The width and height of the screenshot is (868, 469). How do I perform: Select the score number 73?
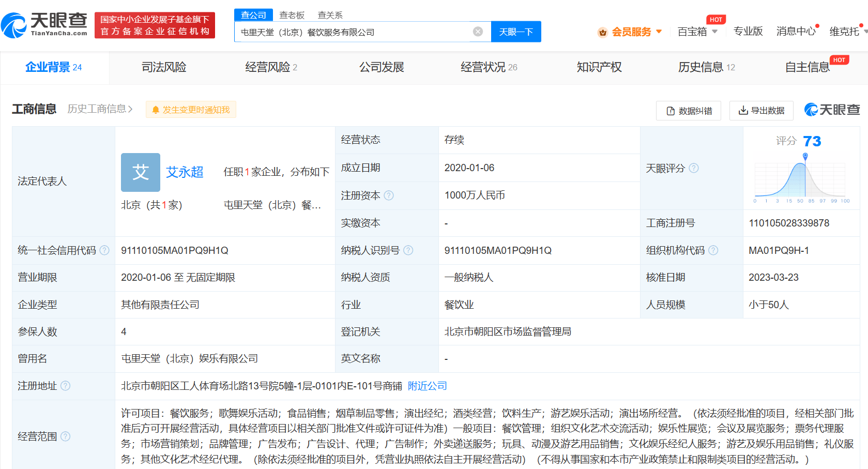pos(812,141)
